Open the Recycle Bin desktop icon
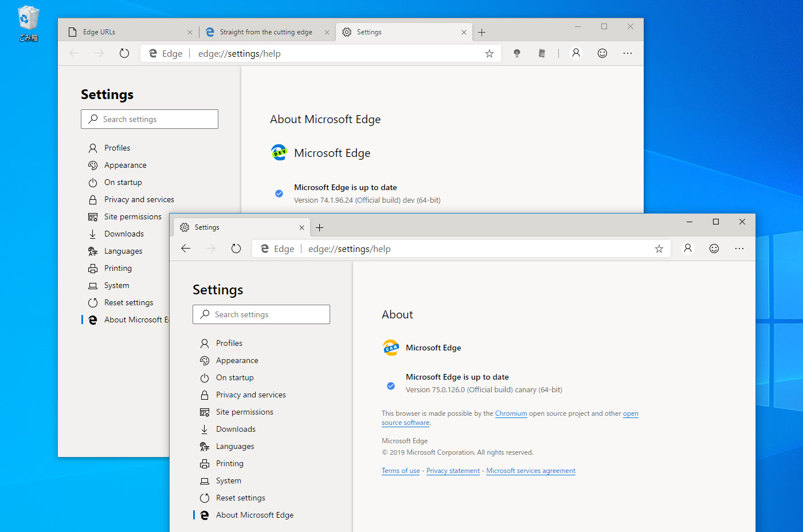803x532 pixels. (x=28, y=23)
